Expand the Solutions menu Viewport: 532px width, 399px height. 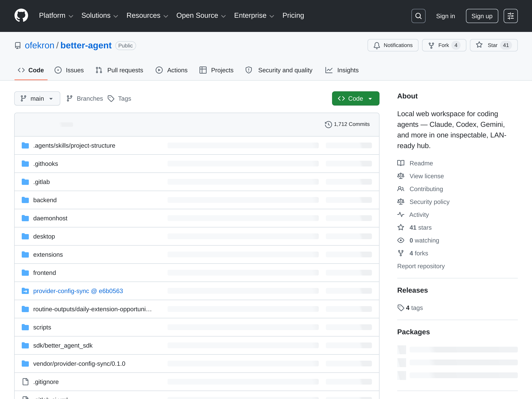coord(100,16)
